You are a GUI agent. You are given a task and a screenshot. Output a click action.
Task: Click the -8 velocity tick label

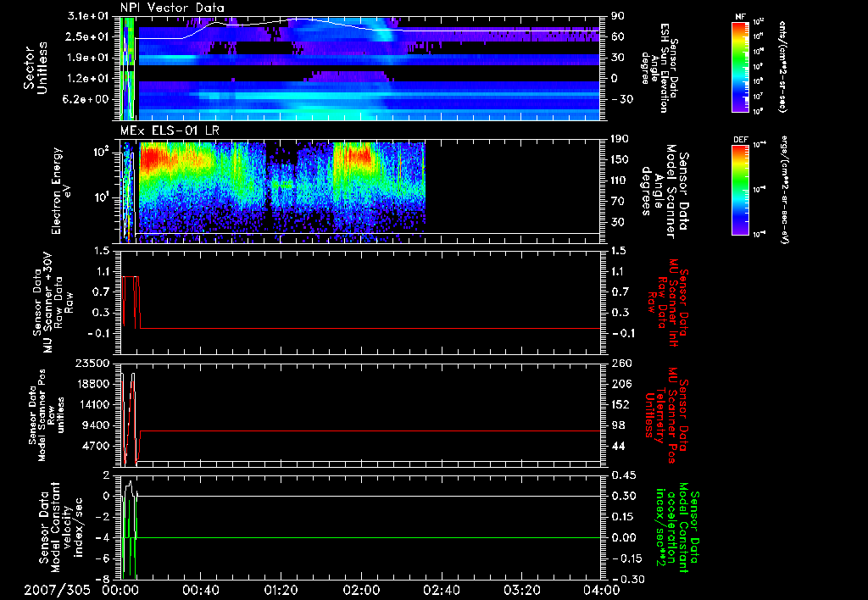point(104,579)
